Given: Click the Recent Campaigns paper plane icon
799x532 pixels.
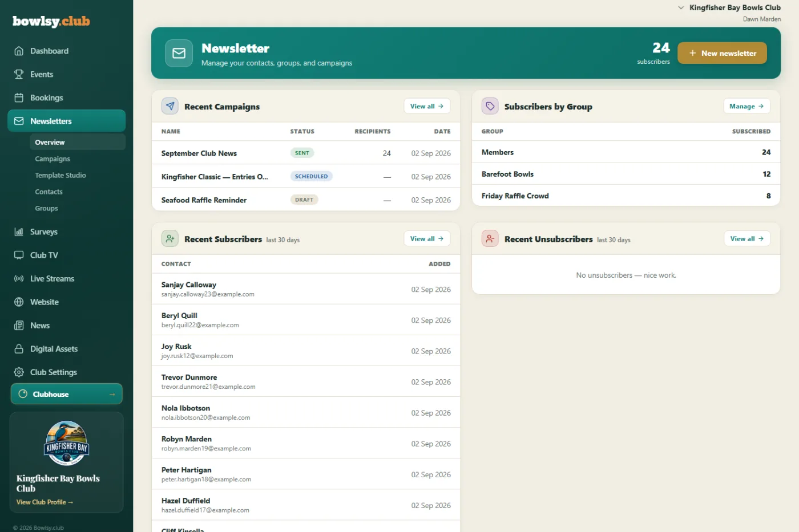Looking at the screenshot, I should click(x=170, y=106).
